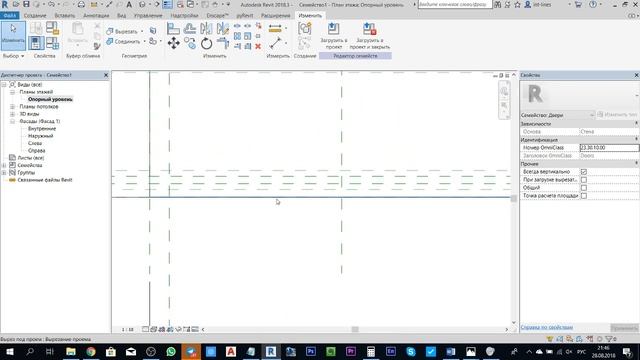Click the Undo arrow in quick access toolbar

point(51,4)
